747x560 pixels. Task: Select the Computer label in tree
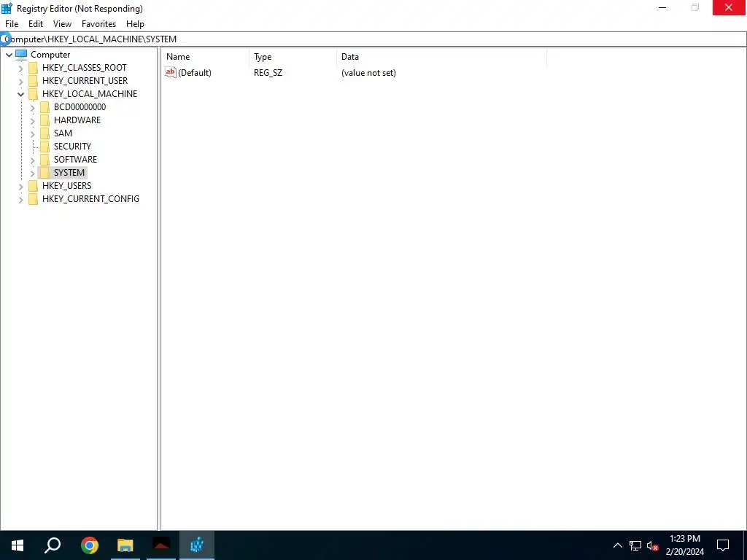[50, 54]
